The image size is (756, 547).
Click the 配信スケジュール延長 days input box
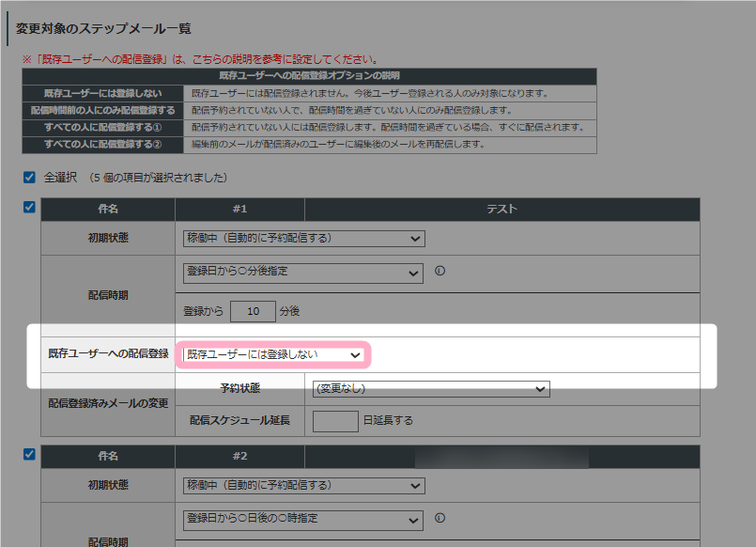(335, 420)
